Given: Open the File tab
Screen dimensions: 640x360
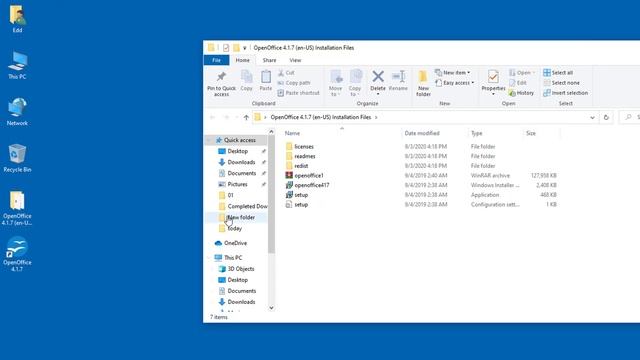Looking at the screenshot, I should click(x=216, y=60).
